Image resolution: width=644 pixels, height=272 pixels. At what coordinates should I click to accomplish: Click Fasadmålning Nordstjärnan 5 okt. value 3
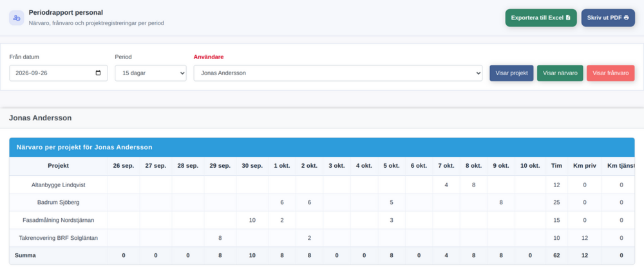(392, 220)
